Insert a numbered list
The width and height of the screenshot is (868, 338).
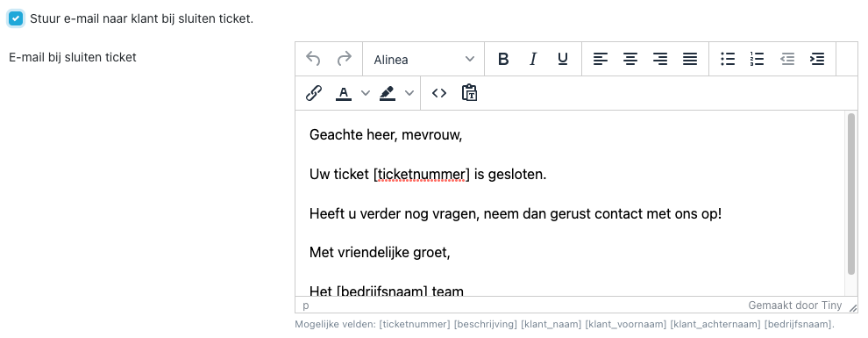point(757,59)
